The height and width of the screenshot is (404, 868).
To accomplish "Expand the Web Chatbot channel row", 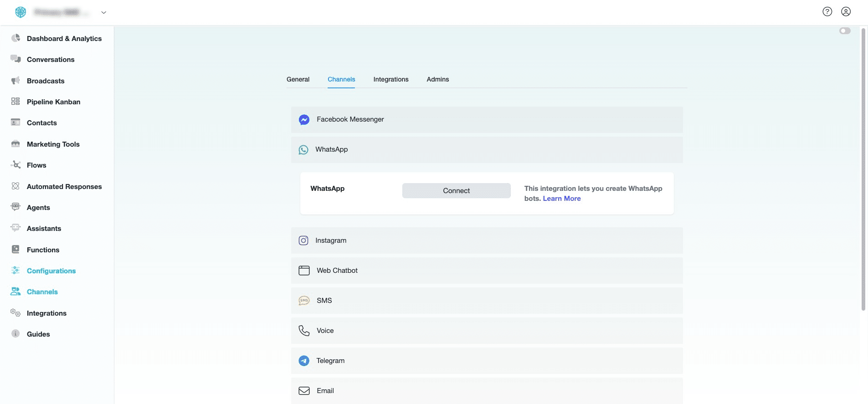I will click(x=487, y=271).
